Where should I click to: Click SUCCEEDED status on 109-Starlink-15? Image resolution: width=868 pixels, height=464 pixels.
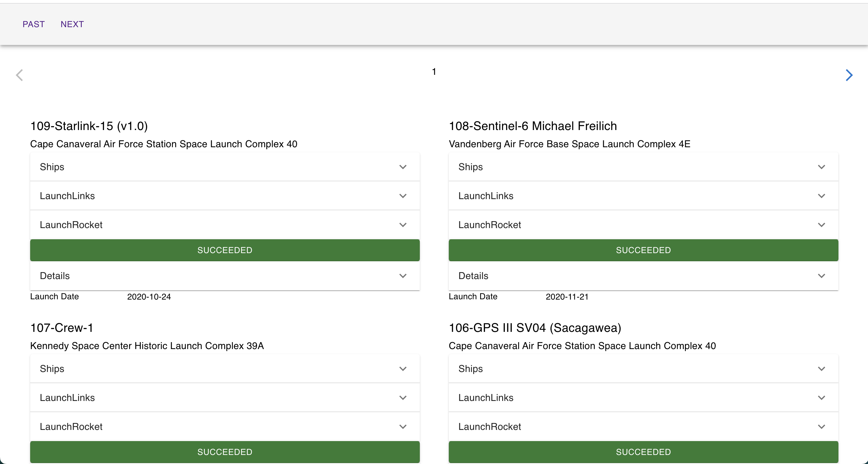[x=225, y=250]
